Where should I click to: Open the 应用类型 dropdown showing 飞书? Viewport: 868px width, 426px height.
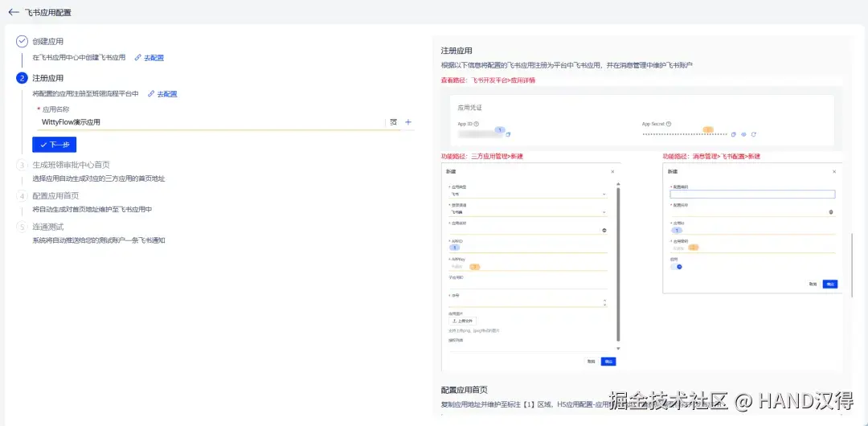coord(527,194)
